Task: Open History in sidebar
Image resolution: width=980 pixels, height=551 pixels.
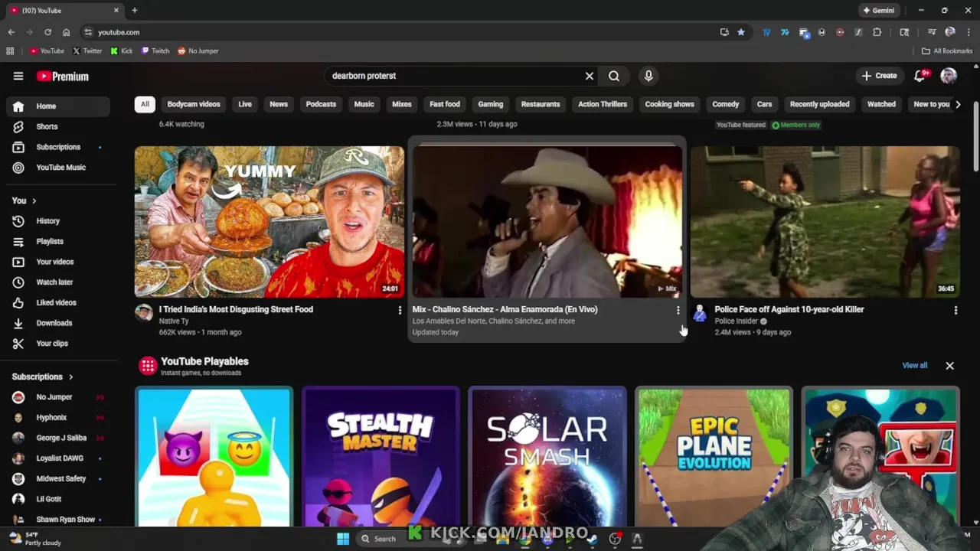Action: 58,221
